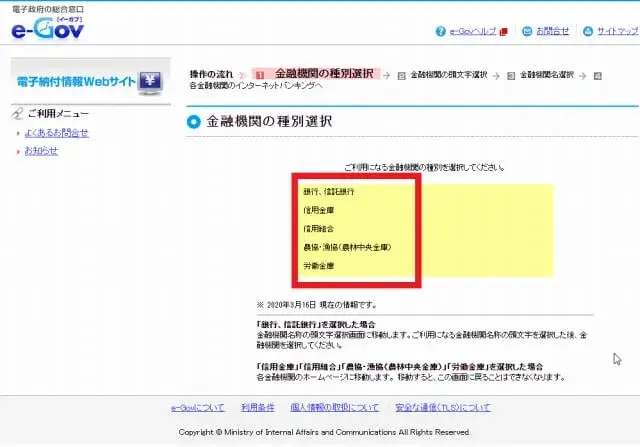Click the site map icon

588,31
